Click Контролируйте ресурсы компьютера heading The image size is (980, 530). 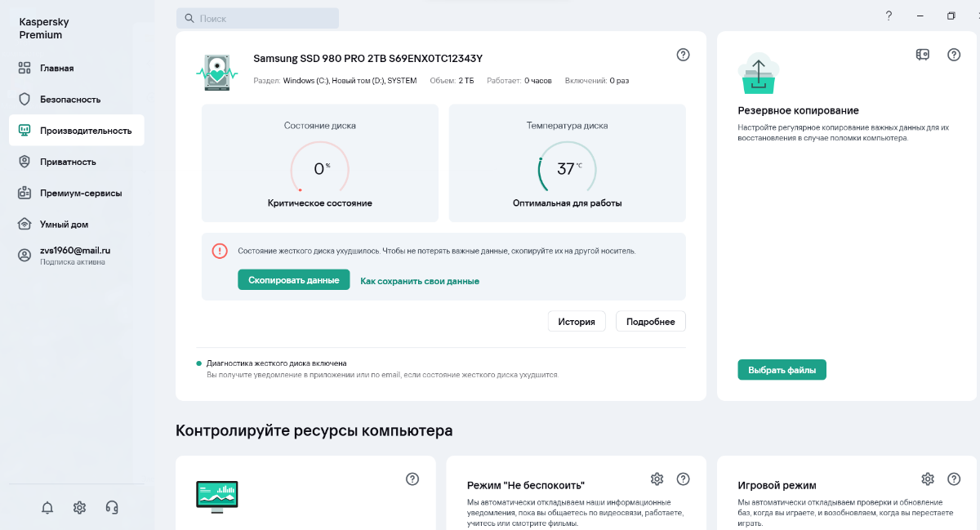tap(314, 430)
